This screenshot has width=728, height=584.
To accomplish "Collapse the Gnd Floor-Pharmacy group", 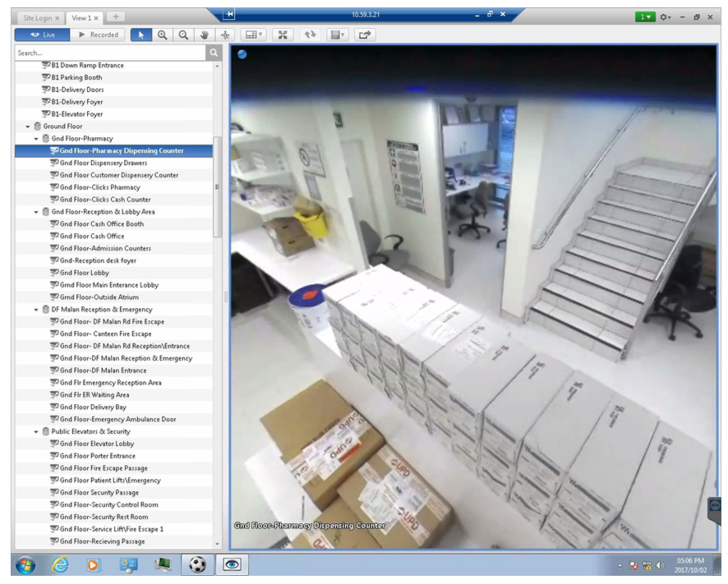I will pyautogui.click(x=36, y=138).
